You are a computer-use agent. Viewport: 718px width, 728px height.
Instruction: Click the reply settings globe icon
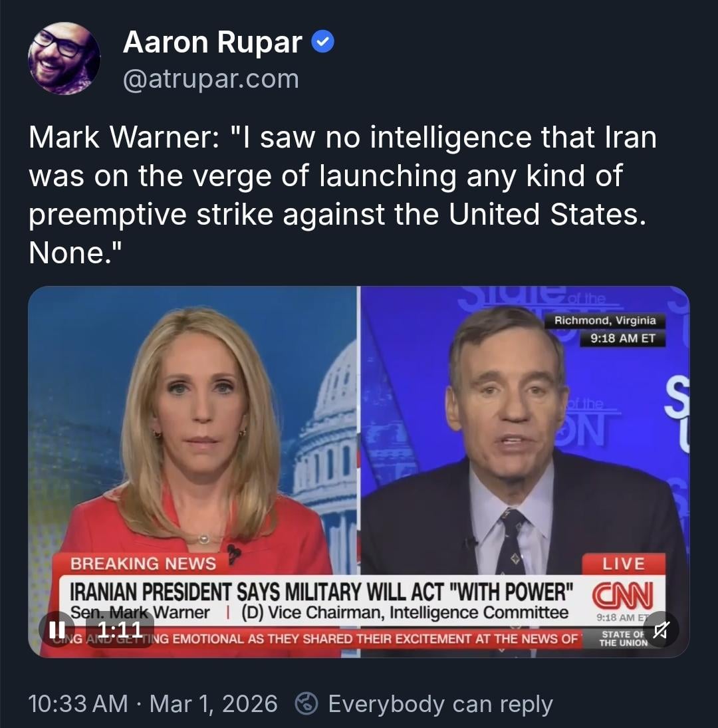[x=306, y=703]
